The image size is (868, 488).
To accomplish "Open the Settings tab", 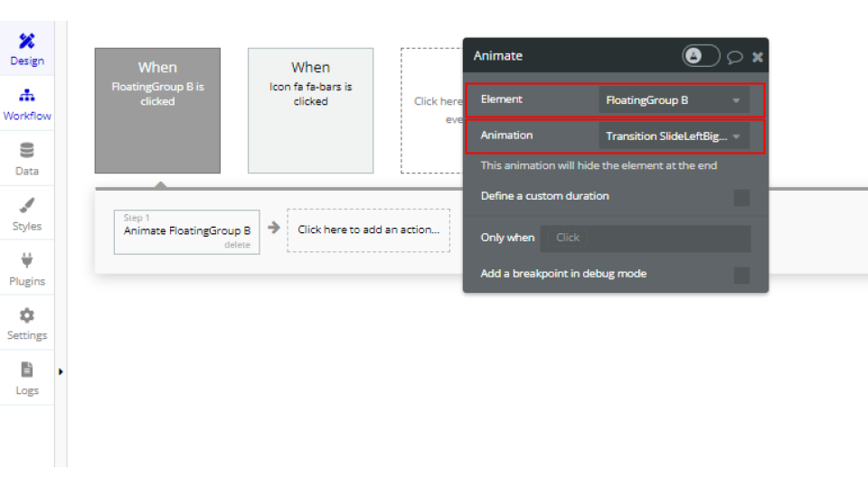I will [x=26, y=324].
